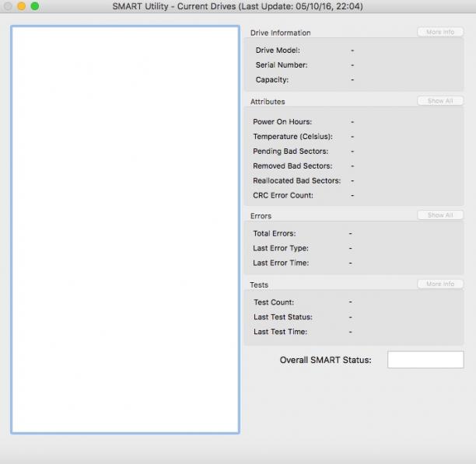This screenshot has width=476, height=464.
Task: Click the Power On Hours label
Action: coord(282,122)
